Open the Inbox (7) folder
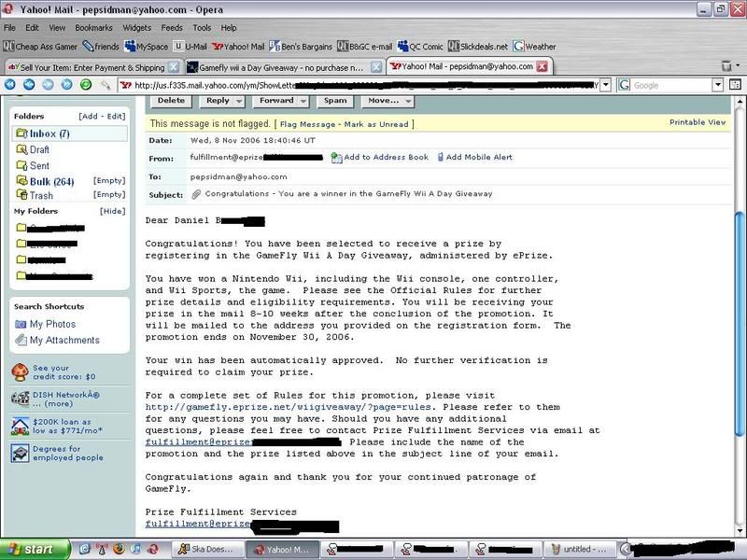The image size is (747, 560). (69, 133)
